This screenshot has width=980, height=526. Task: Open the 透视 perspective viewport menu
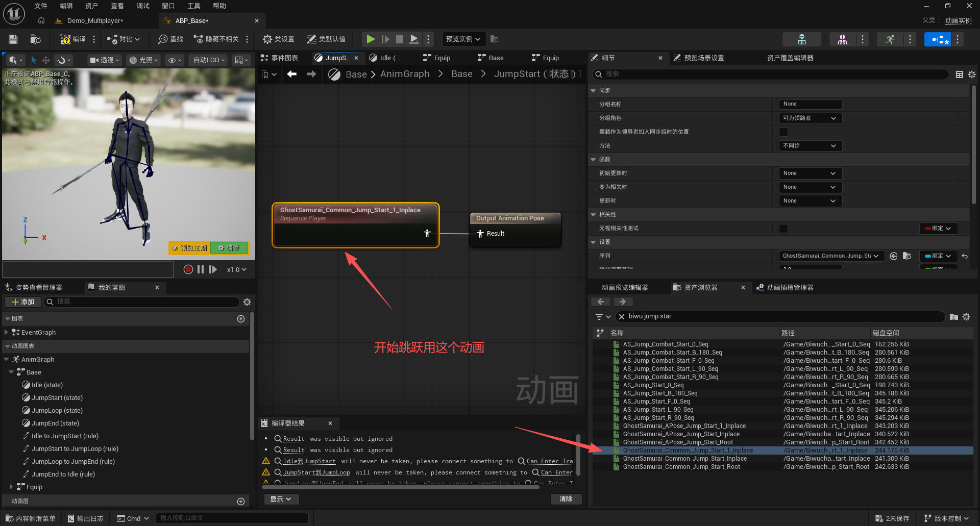104,60
